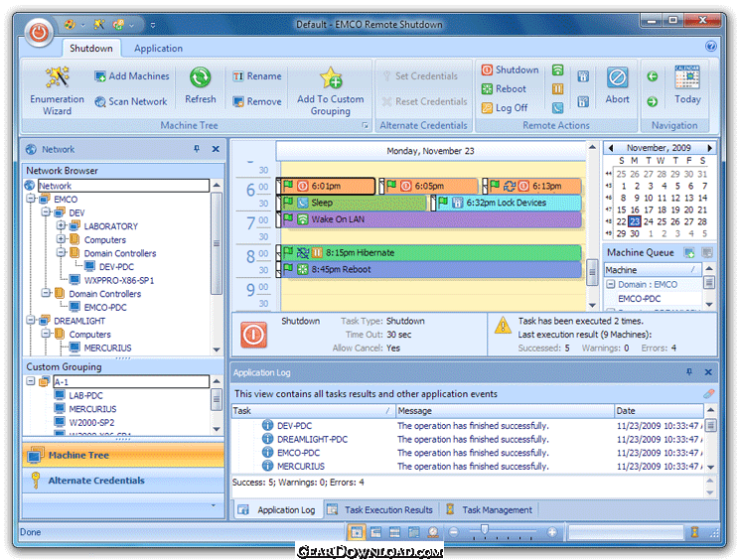Open the Application Log tab

pyautogui.click(x=277, y=509)
